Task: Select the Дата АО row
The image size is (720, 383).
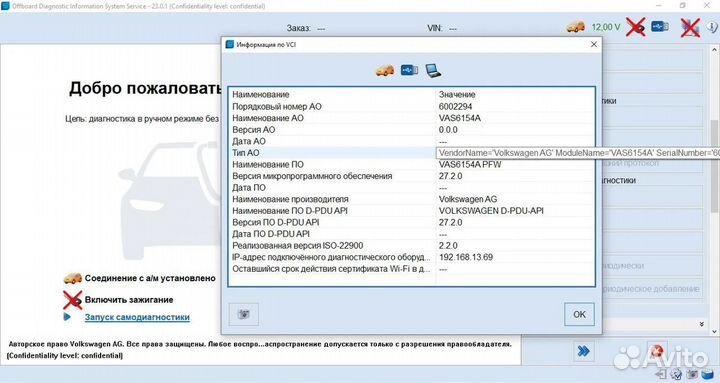Action: 411,141
